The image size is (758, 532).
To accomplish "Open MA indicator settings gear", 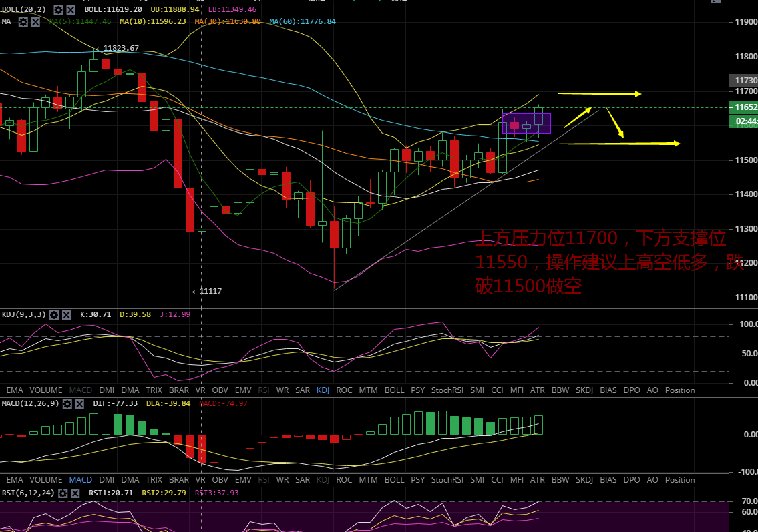I will tap(23, 22).
